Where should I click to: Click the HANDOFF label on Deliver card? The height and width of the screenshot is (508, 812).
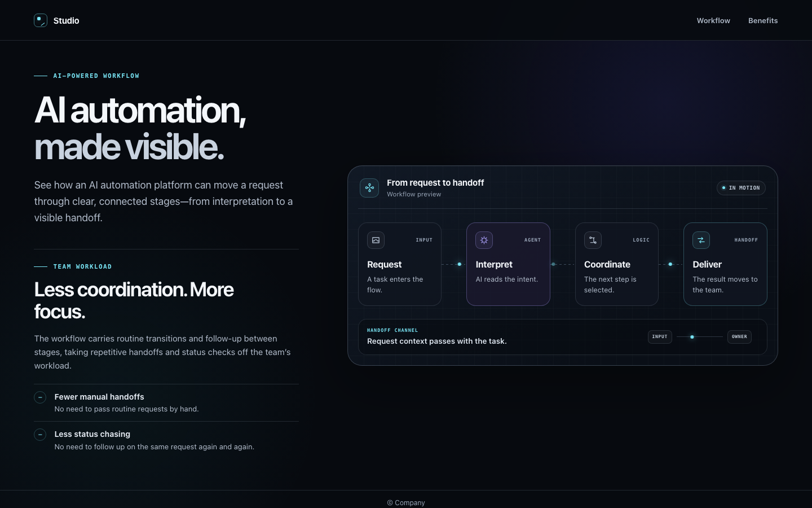(746, 240)
